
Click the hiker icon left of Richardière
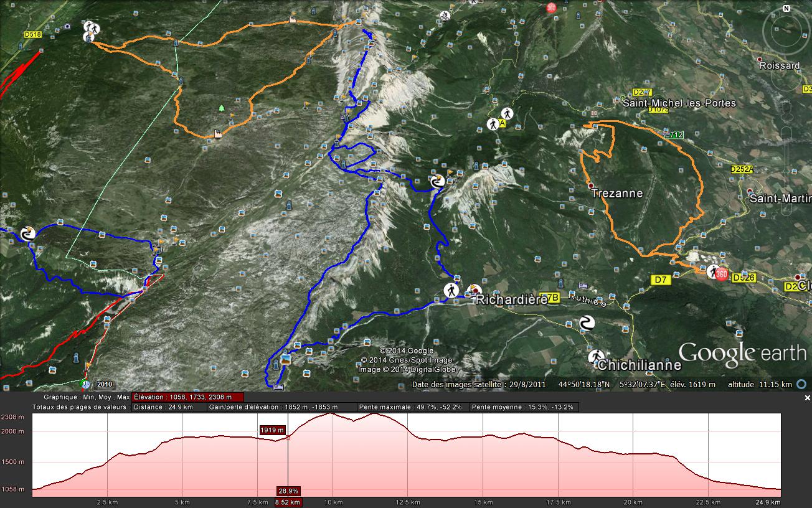click(x=451, y=290)
